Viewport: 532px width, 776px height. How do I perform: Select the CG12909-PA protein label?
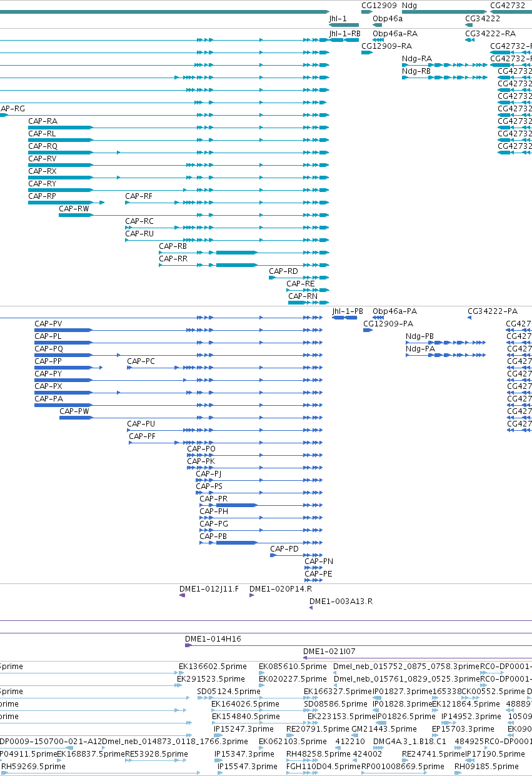click(x=388, y=324)
